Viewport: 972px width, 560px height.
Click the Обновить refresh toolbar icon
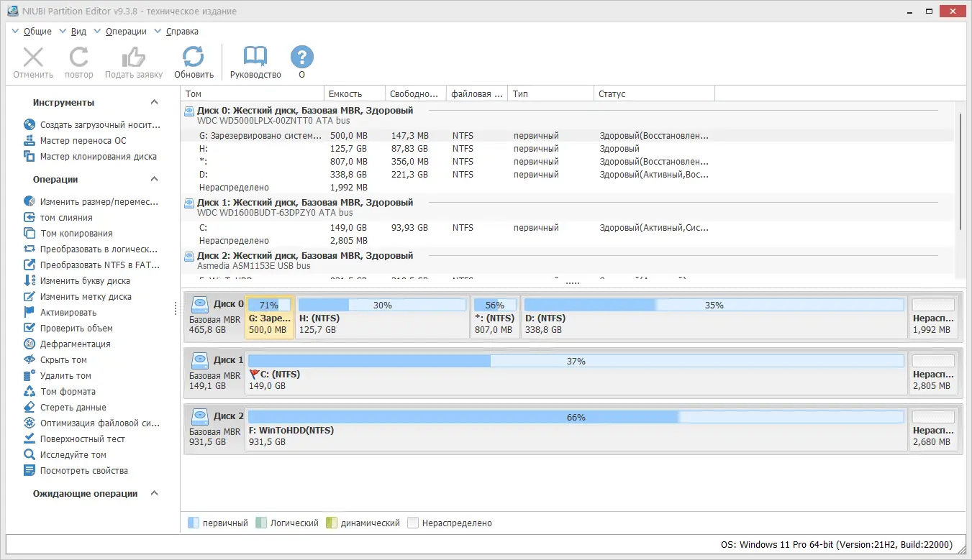[194, 57]
